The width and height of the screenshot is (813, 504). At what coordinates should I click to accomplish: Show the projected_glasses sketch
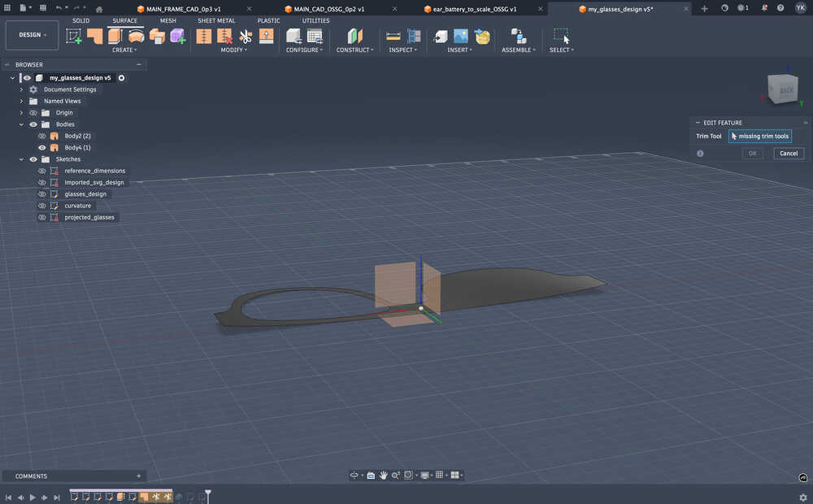coord(42,217)
